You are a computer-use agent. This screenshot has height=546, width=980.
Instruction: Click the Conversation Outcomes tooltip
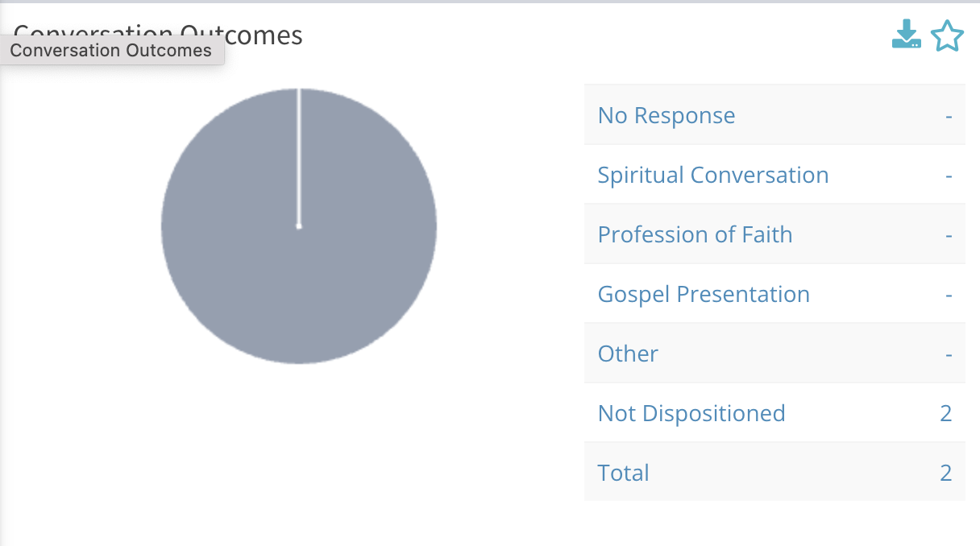111,51
